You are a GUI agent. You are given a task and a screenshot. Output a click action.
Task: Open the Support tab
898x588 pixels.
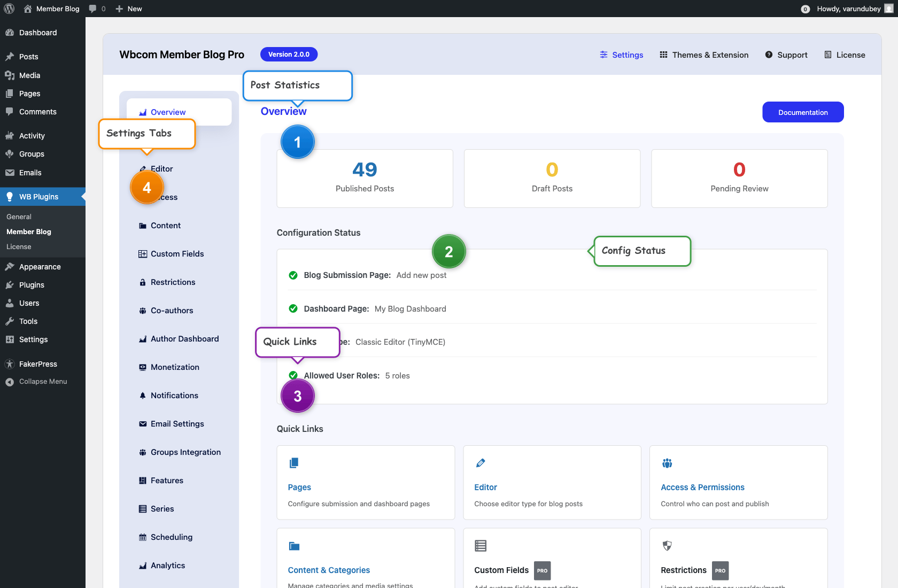point(786,55)
